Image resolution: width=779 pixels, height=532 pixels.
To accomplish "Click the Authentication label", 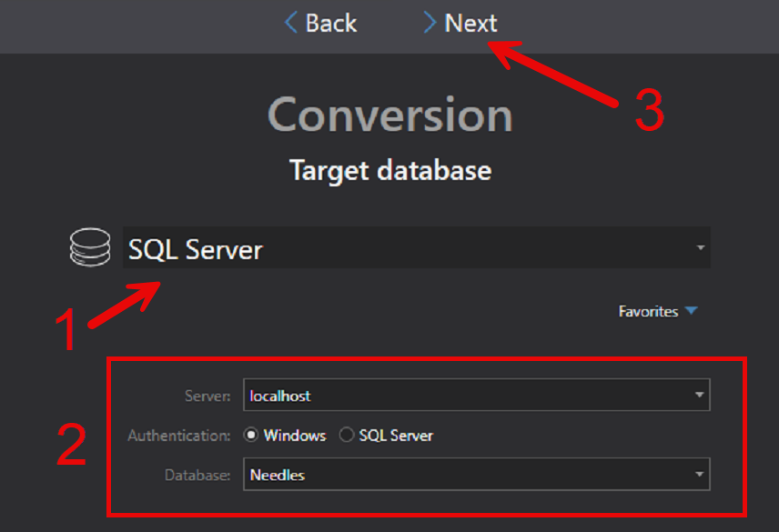I will [x=179, y=436].
